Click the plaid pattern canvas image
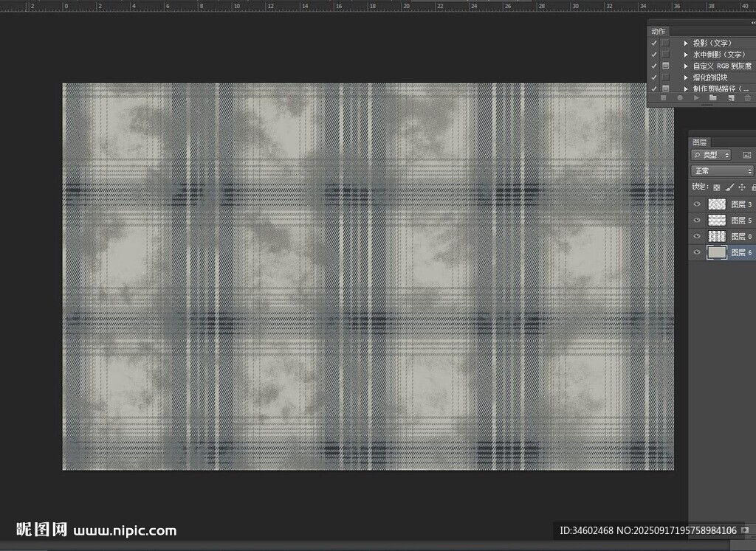 tap(368, 277)
